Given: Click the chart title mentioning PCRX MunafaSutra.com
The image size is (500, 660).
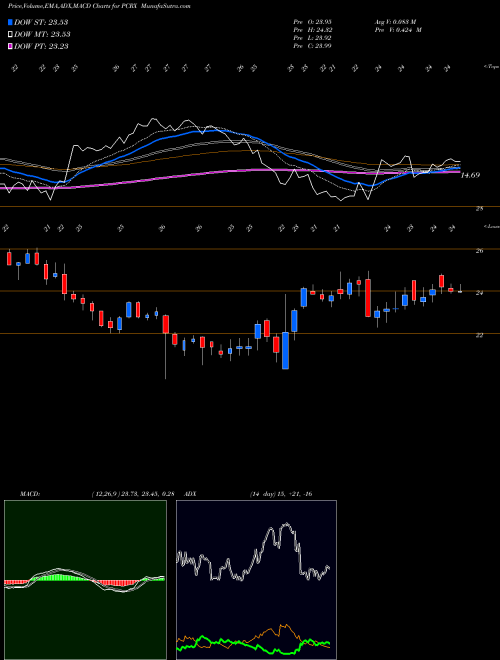Looking at the screenshot, I should coord(99,6).
